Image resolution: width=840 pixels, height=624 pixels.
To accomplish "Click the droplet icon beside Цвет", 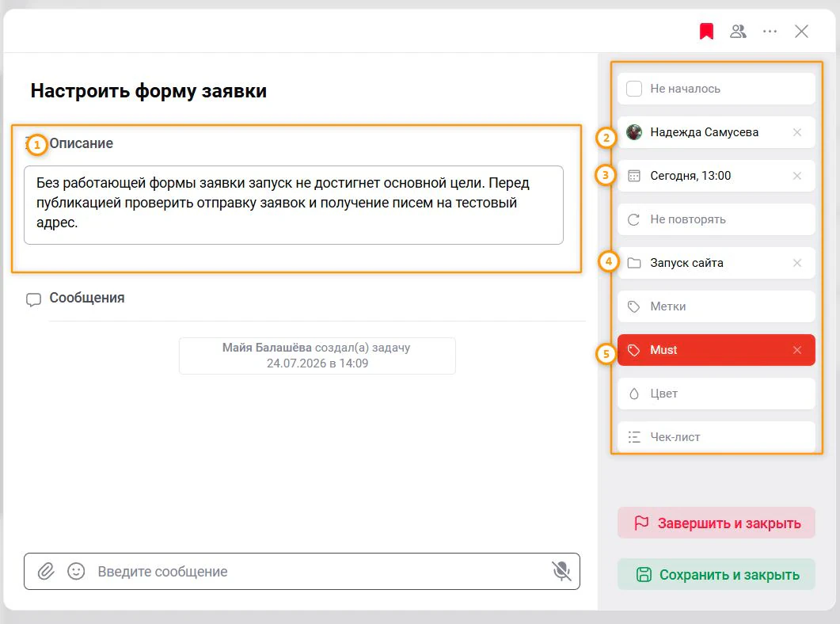I will point(633,394).
